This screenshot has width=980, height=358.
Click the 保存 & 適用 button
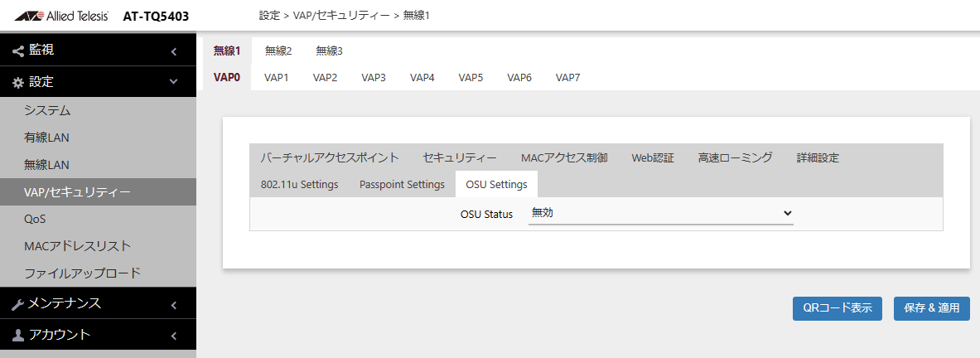point(931,308)
